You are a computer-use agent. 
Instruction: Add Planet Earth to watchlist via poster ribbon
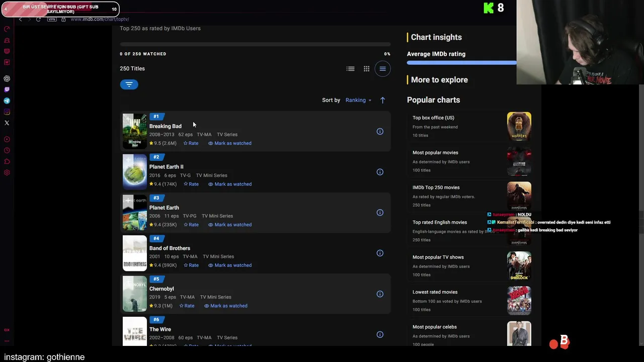(128, 201)
